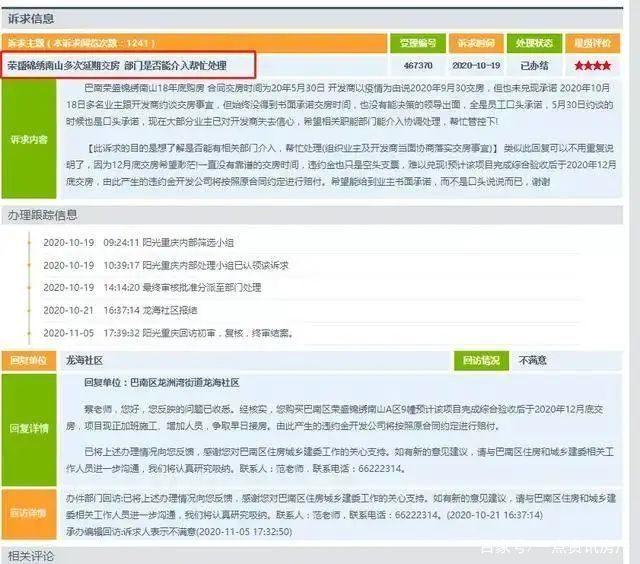Click the 处理状态 column header
This screenshot has width=640, height=564.
[534, 43]
